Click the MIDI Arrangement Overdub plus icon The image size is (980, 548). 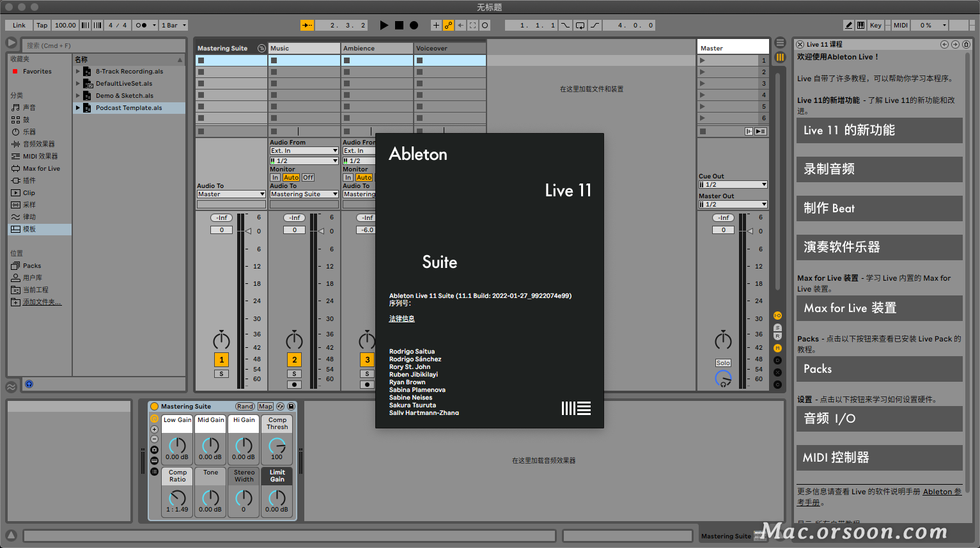[436, 25]
